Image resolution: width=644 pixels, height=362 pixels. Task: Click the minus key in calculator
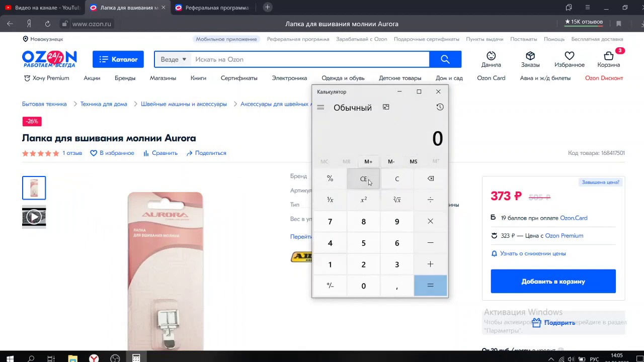click(x=430, y=243)
